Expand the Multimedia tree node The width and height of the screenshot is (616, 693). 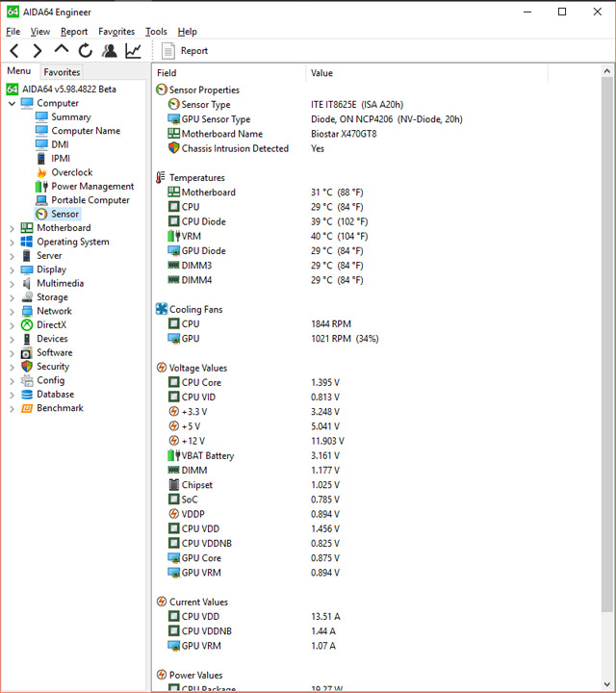(12, 284)
